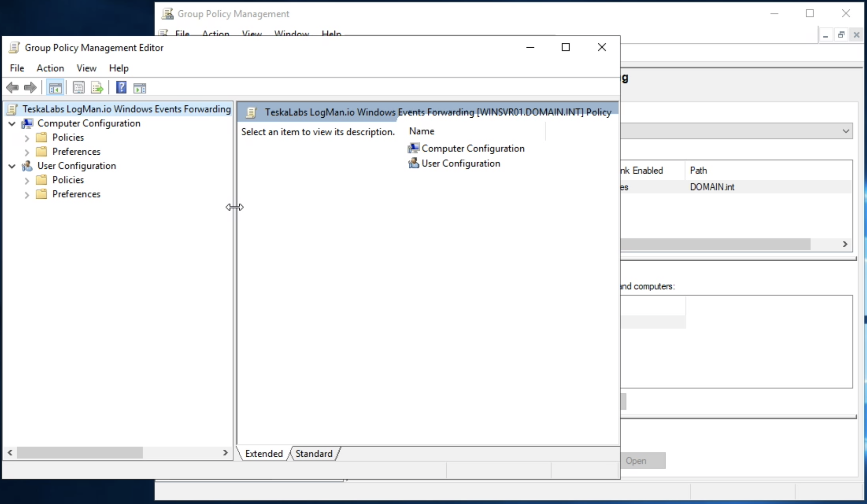Switch to the Standard tab
The height and width of the screenshot is (504, 867).
click(314, 453)
